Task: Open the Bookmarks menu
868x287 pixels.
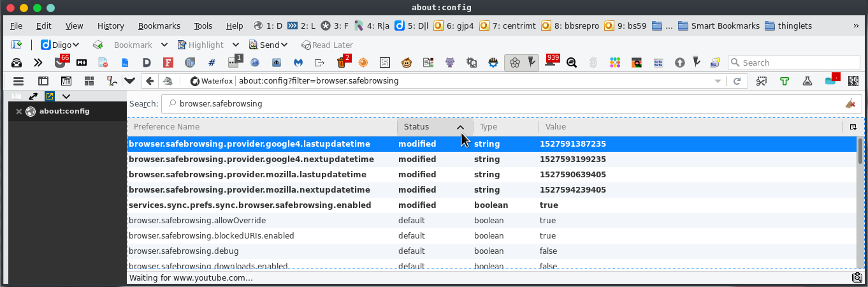Action: coord(159,26)
